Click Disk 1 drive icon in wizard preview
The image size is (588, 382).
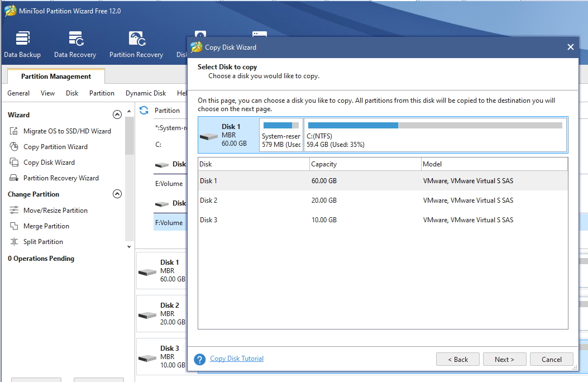[x=208, y=136]
